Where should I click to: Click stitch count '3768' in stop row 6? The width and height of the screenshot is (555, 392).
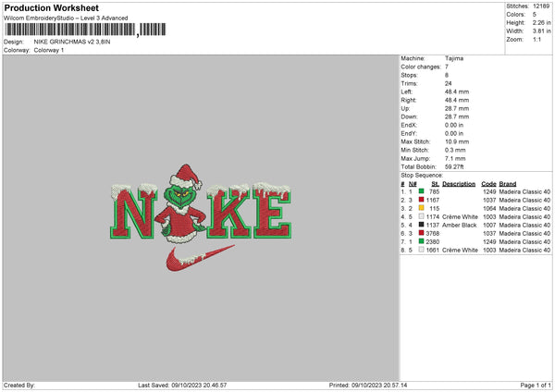[x=433, y=233]
